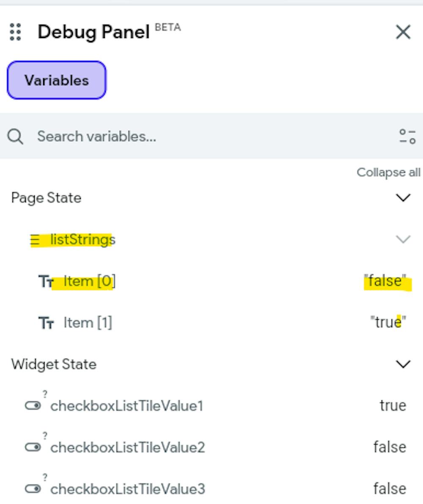The height and width of the screenshot is (504, 423).
Task: Click the "true" value of Item [1]
Action: tap(388, 323)
